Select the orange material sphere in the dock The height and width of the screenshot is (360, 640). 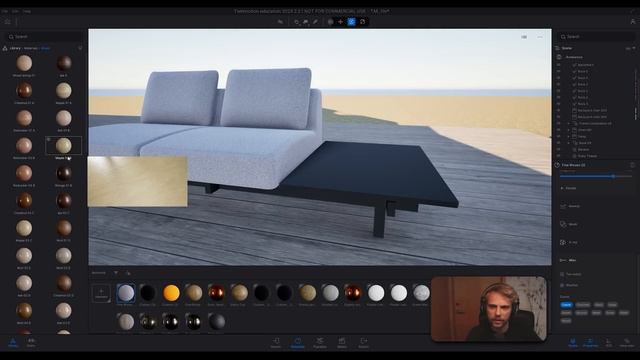[171, 293]
